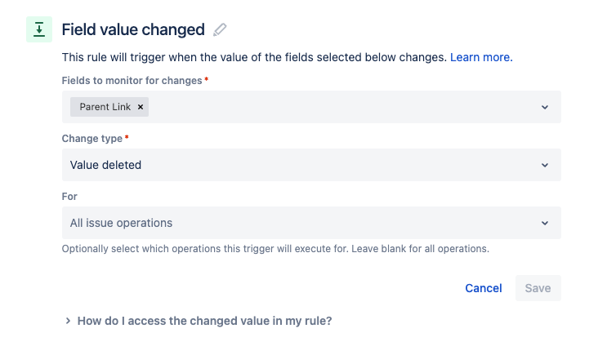
Task: Open the Change type dropdown chevron
Action: [545, 165]
